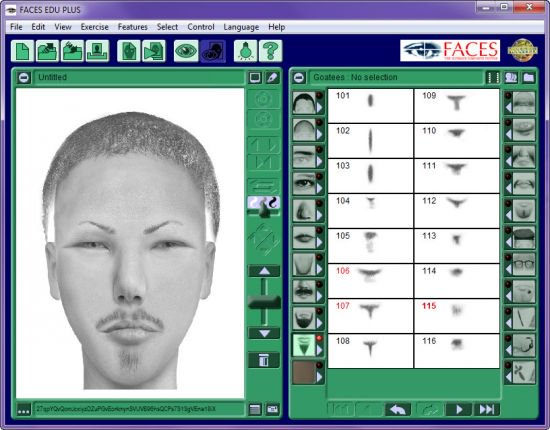Toggle red dot beside eyeglasses category
The image size is (550, 430).
point(508,257)
